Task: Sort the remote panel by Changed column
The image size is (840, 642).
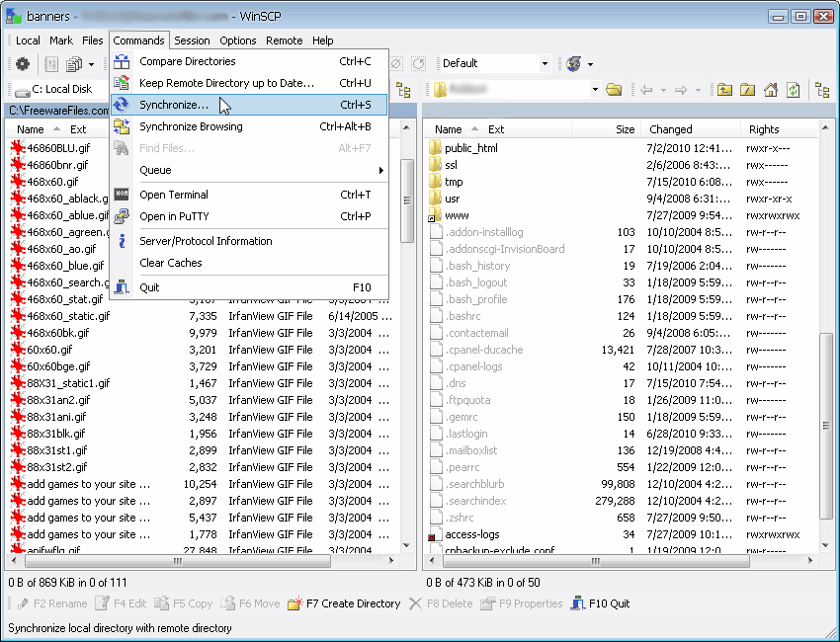Action: [x=690, y=129]
